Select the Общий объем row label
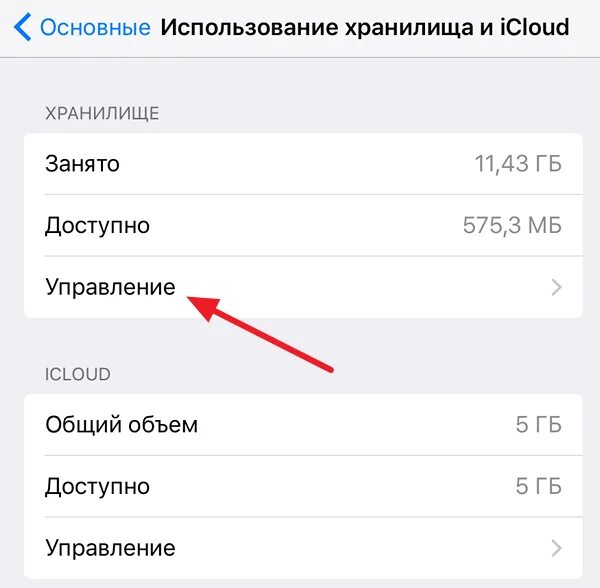This screenshot has height=588, width=600. (121, 425)
